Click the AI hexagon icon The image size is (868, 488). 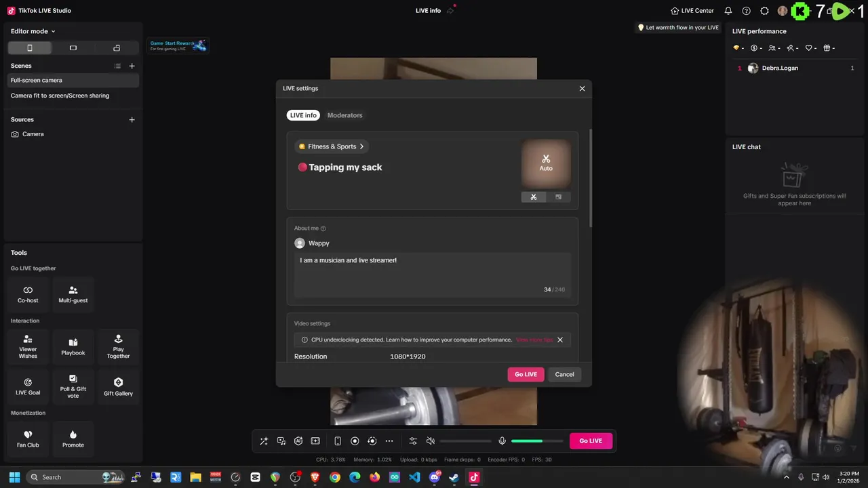click(x=298, y=441)
